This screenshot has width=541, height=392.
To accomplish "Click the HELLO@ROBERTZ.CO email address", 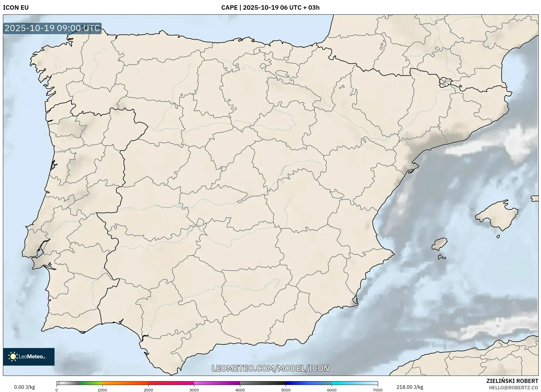I will coord(513,388).
